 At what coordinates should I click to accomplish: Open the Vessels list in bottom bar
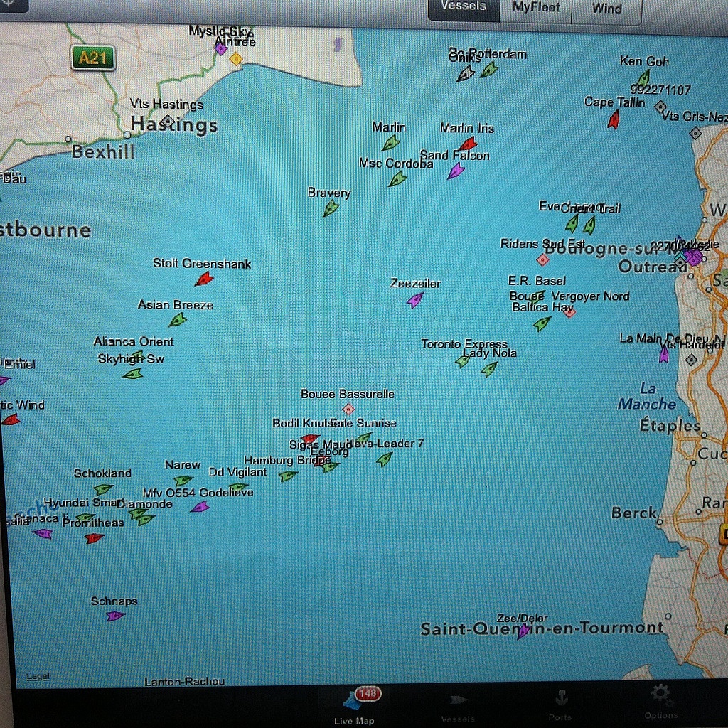458,709
